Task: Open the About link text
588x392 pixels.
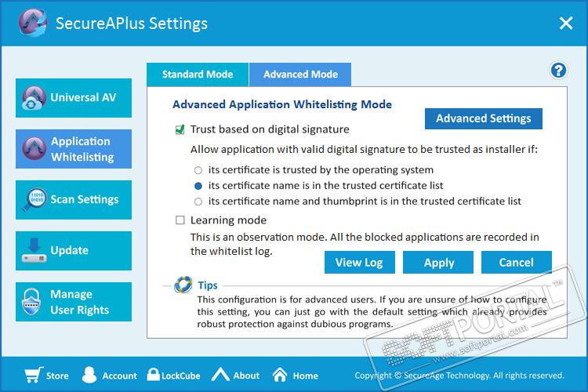Action: coord(246,376)
